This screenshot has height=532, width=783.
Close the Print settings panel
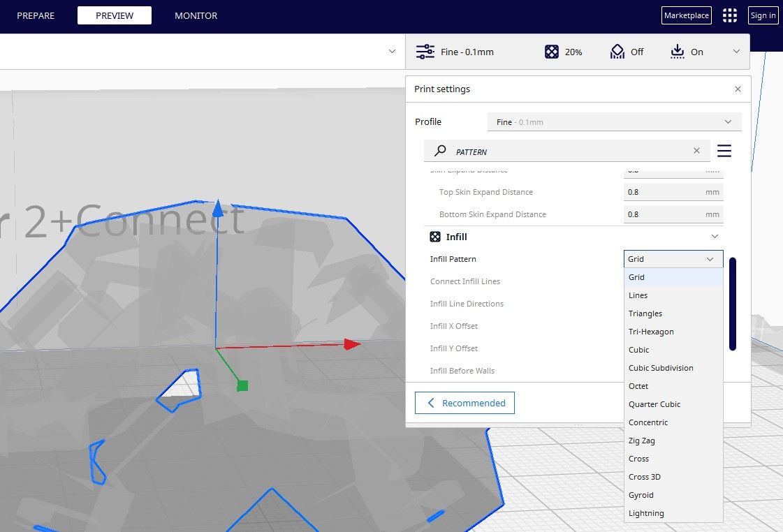click(738, 89)
